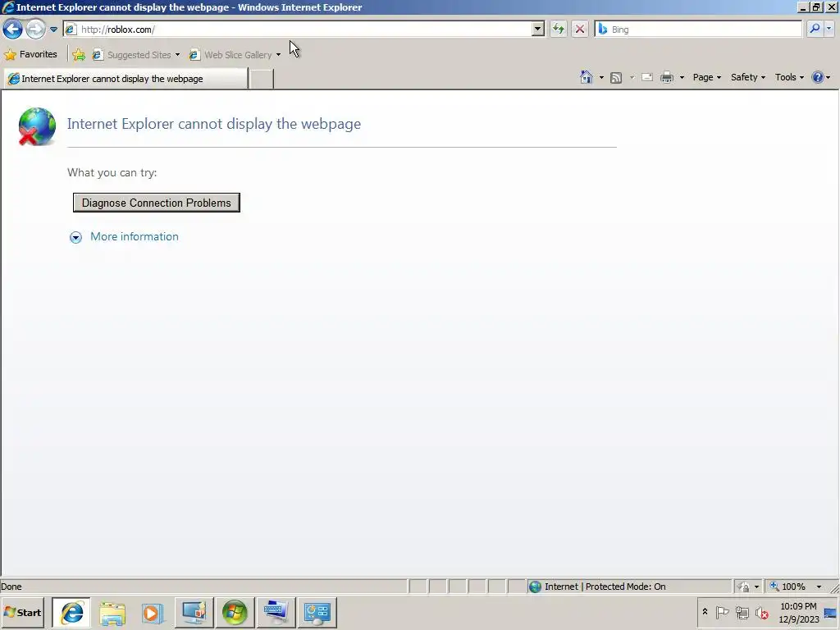Click the More information link text
The width and height of the screenshot is (840, 630).
pyautogui.click(x=135, y=237)
